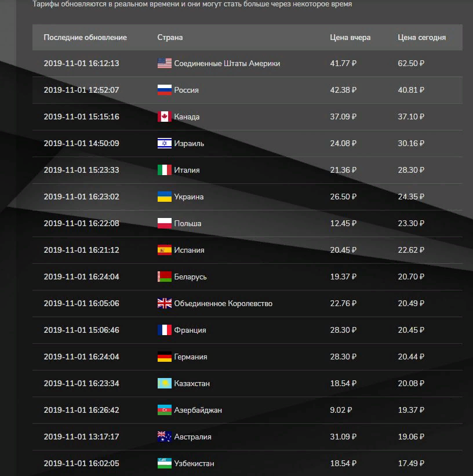
Task: Click the Russia flag icon
Action: [x=165, y=90]
